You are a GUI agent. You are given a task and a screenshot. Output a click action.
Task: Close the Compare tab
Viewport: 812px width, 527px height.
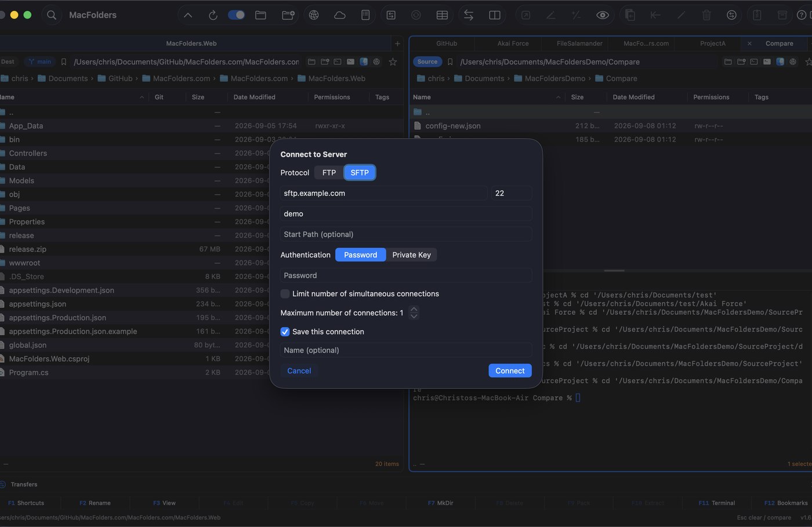point(749,43)
